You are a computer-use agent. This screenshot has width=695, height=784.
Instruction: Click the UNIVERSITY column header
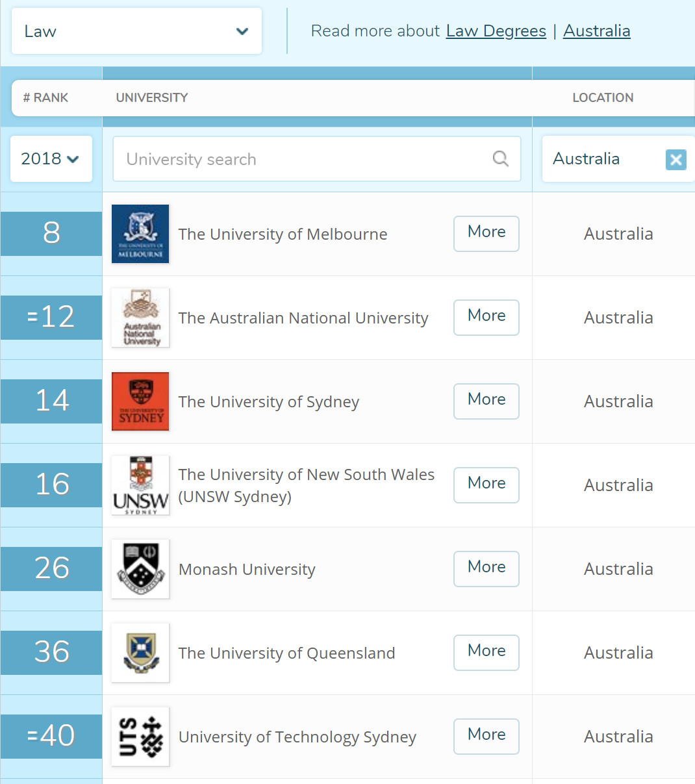click(x=152, y=97)
